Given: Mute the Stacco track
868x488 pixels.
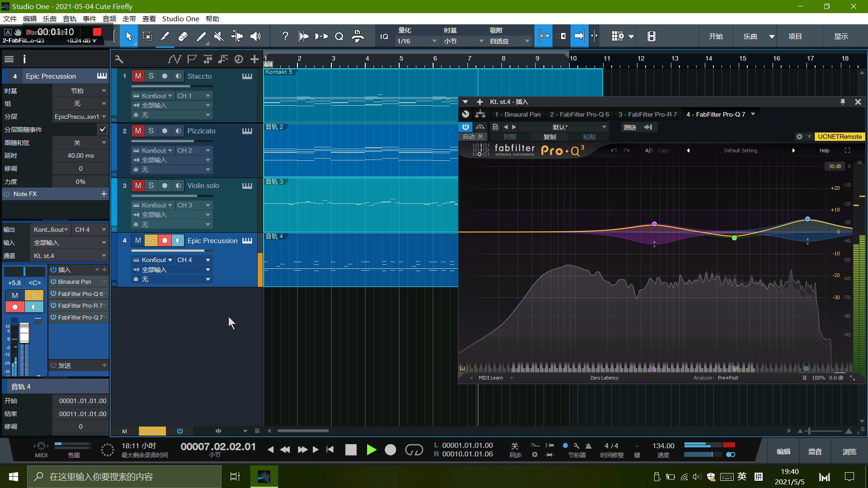Looking at the screenshot, I should tap(138, 76).
